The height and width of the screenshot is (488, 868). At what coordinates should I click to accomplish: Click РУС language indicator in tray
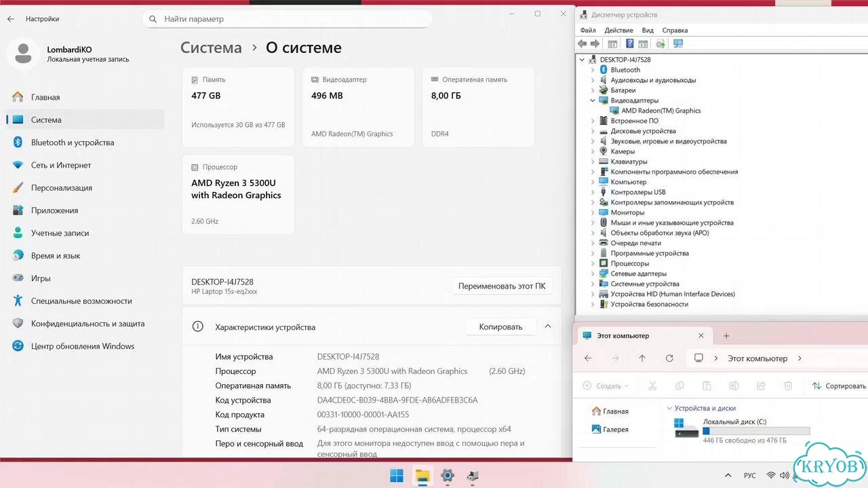click(x=750, y=476)
